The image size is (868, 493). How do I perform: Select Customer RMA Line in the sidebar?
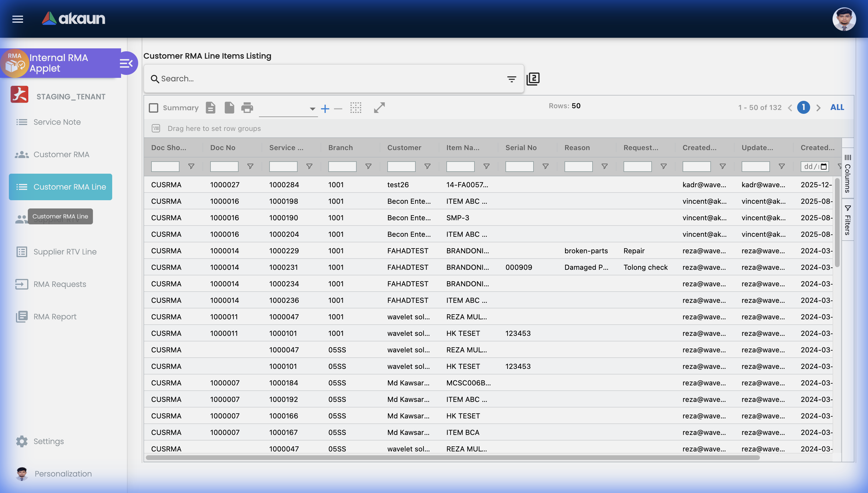[60, 187]
